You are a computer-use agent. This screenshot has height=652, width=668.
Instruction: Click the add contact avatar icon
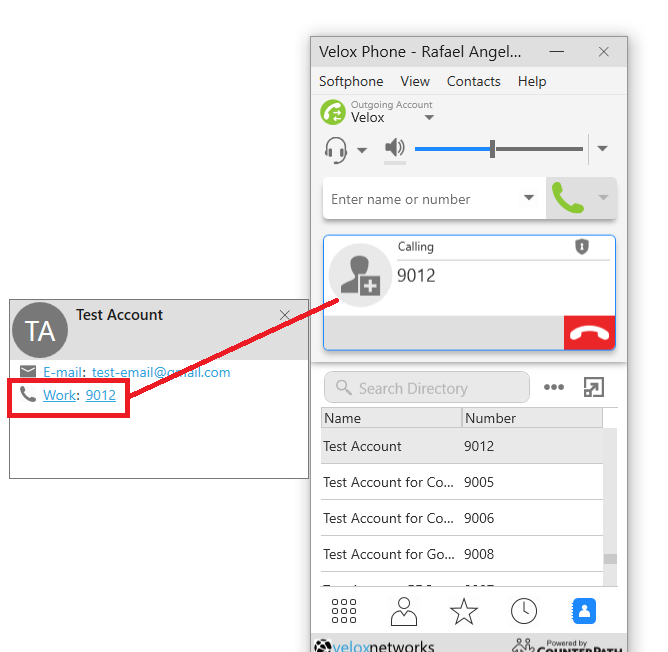(360, 275)
